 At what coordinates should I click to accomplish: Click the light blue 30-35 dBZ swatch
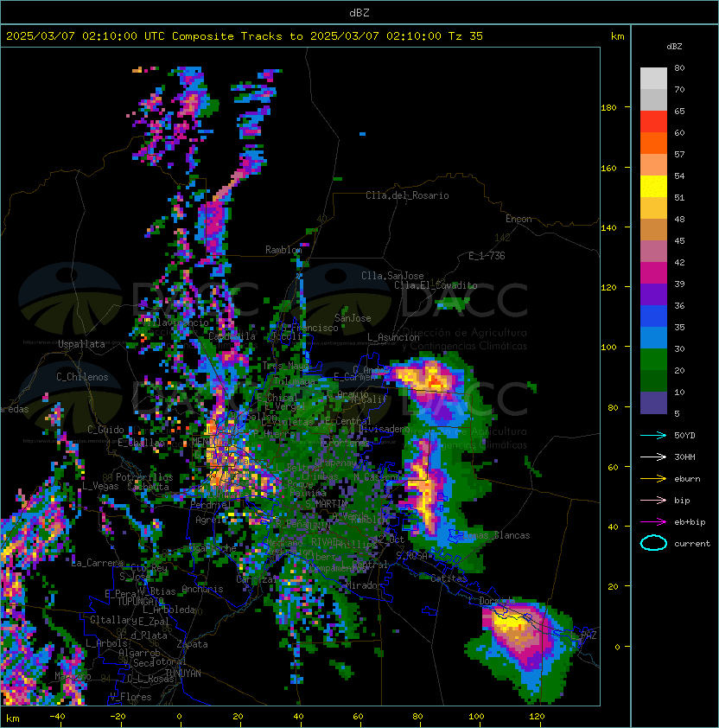(653, 338)
